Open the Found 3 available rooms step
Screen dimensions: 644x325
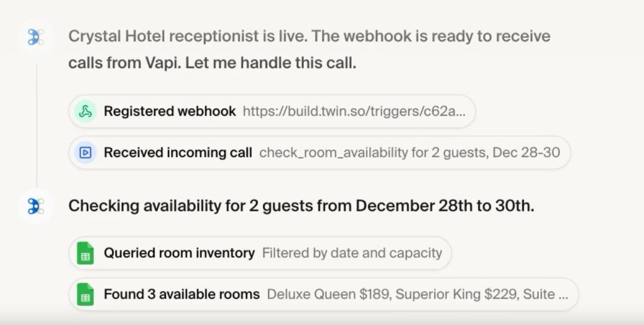pyautogui.click(x=182, y=294)
